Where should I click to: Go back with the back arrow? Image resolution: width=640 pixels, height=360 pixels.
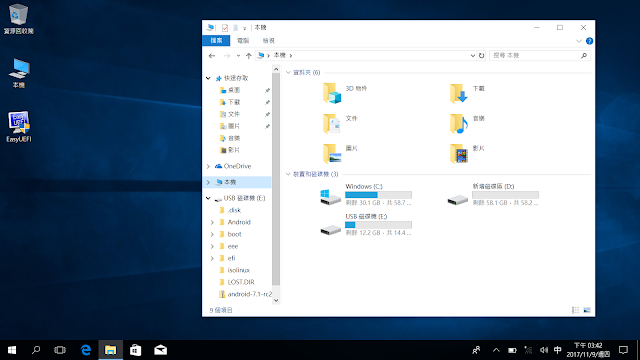point(212,56)
